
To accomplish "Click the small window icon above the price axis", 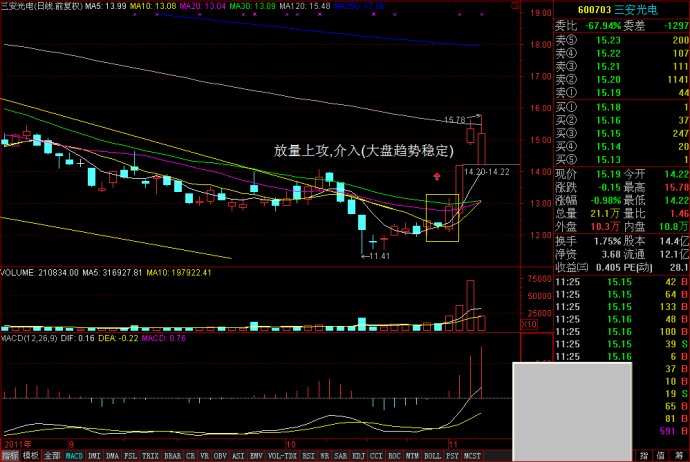I will (514, 6).
